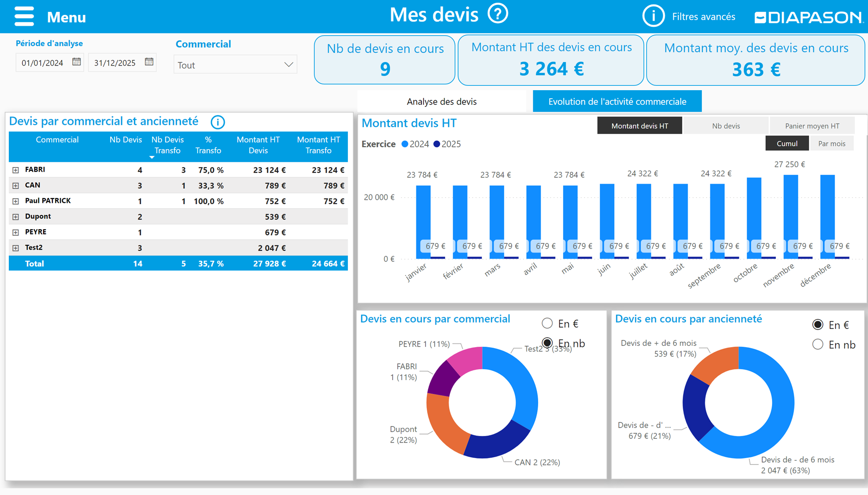Switch to Nb devis tab

725,126
